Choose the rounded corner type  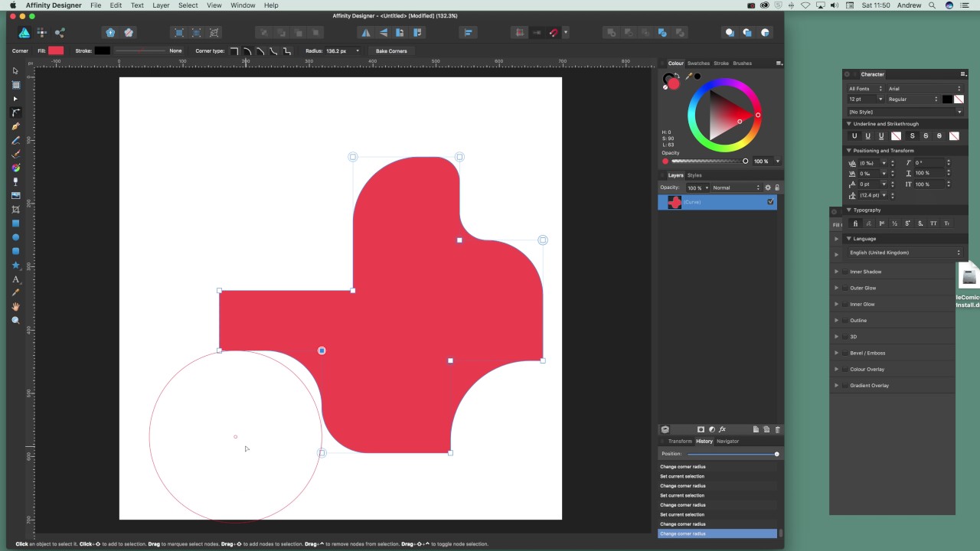tap(247, 51)
